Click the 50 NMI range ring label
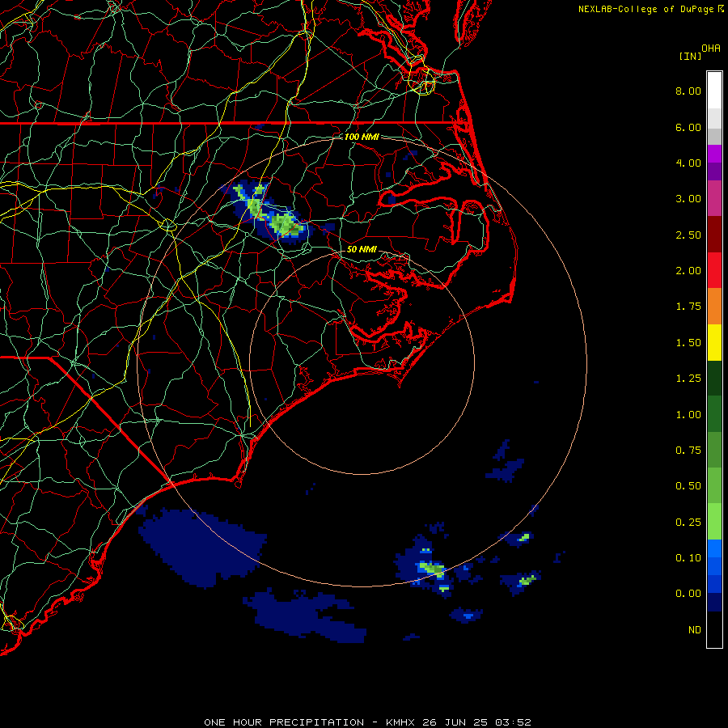Viewport: 728px width, 728px height. click(x=362, y=249)
